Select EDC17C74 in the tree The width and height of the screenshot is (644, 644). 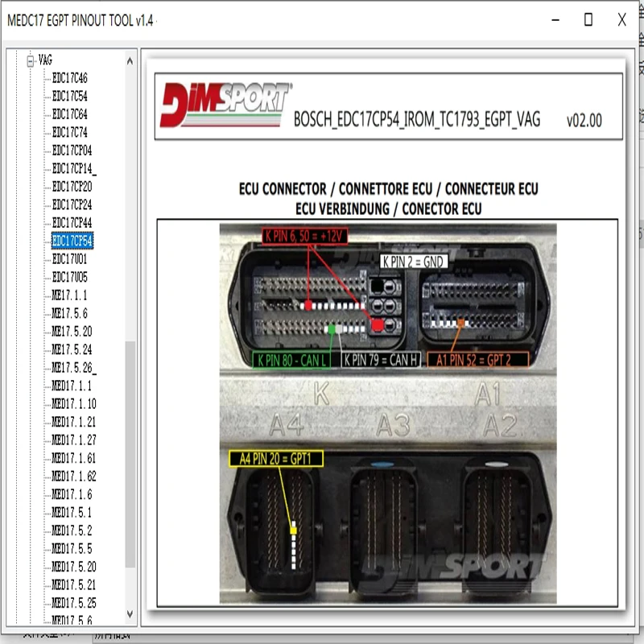coord(70,132)
